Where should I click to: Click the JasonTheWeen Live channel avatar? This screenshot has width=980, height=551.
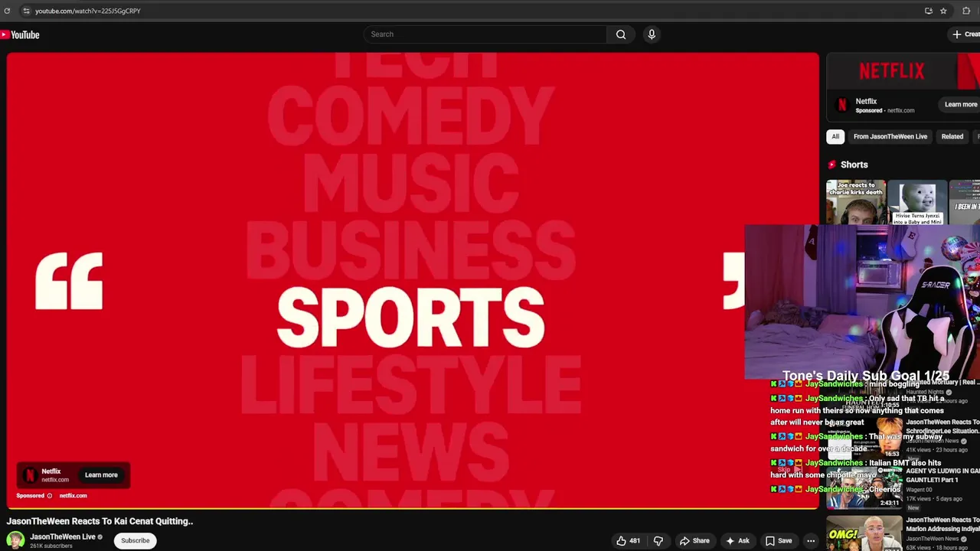click(x=15, y=540)
